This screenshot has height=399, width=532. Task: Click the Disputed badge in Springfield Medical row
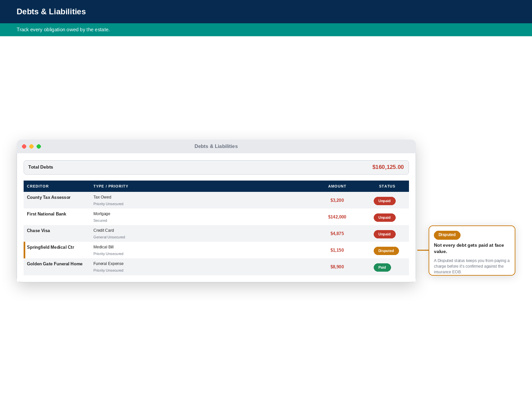[386, 251]
